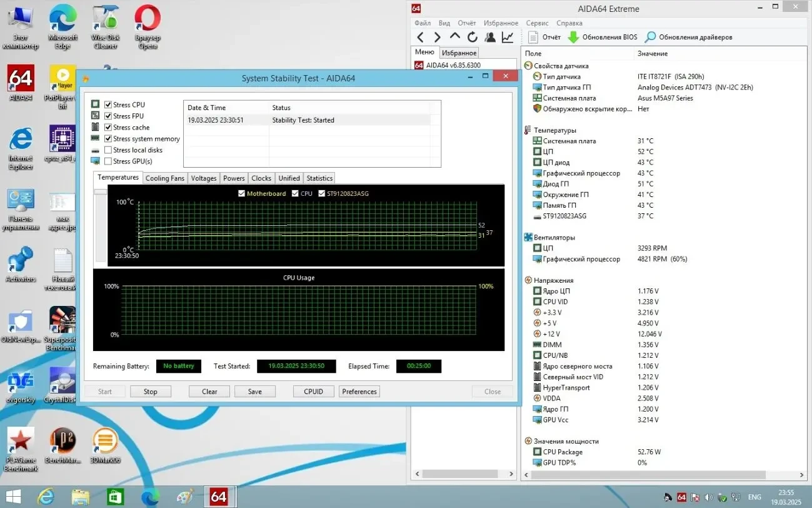
Task: Uncheck Stress CPU option
Action: 108,104
